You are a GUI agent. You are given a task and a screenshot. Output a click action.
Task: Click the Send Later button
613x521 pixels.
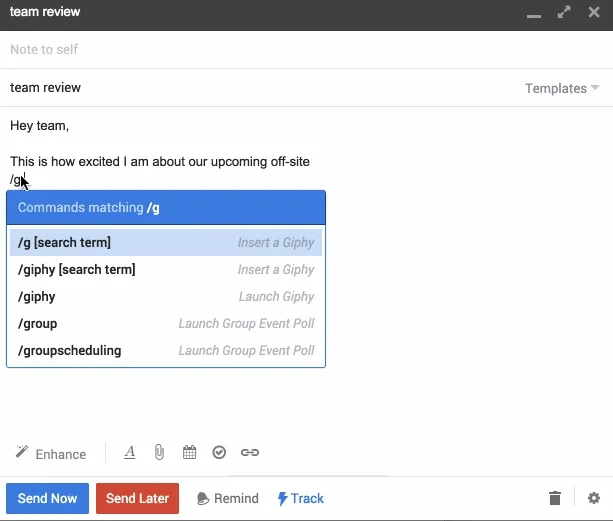137,498
